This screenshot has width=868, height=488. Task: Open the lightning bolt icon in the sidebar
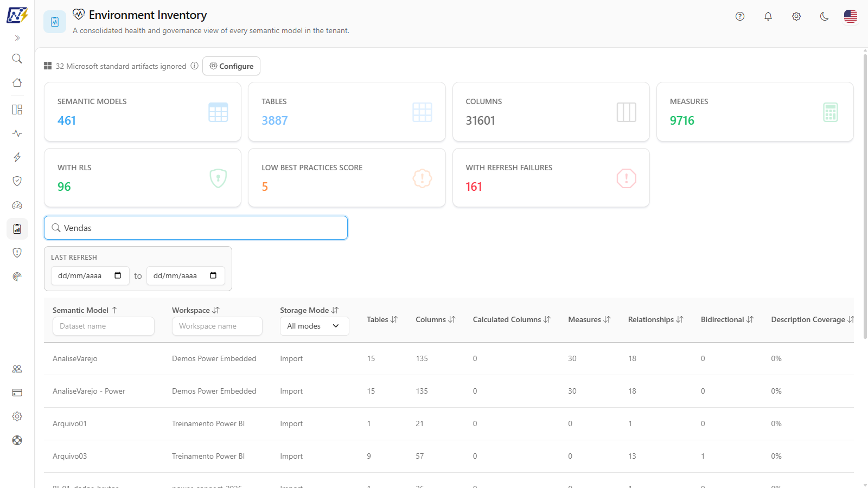coord(17,157)
